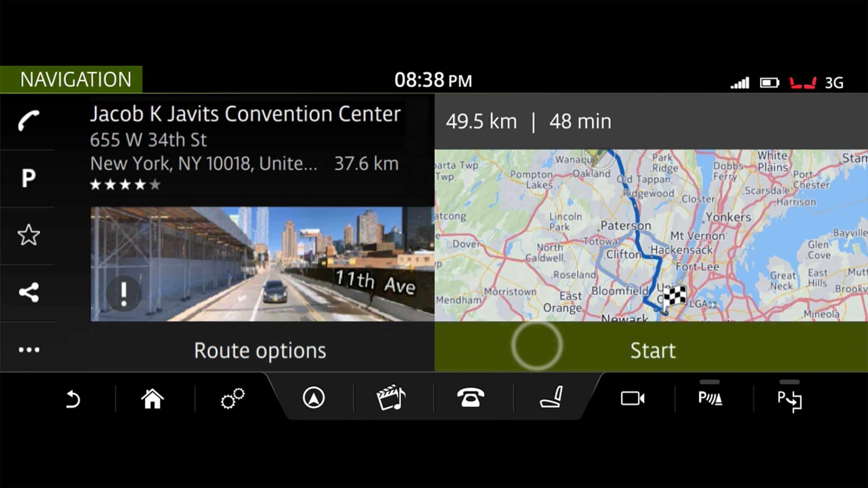Click the favorites star icon
The image size is (868, 488).
(28, 235)
